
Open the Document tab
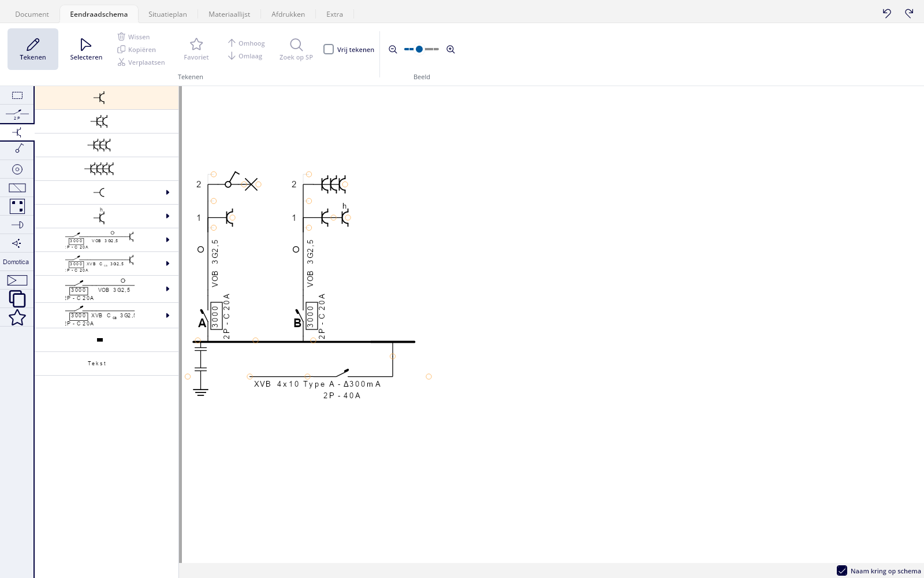[32, 14]
